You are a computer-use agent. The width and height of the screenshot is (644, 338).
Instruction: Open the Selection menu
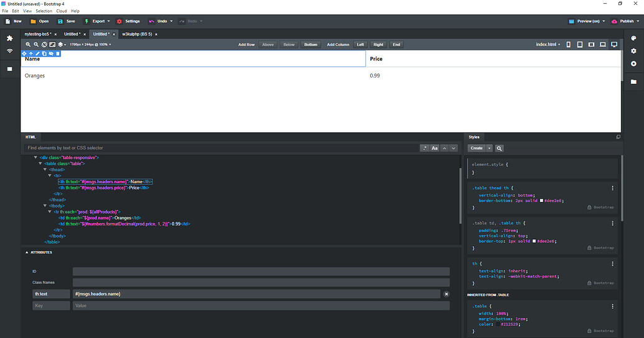[x=44, y=11]
